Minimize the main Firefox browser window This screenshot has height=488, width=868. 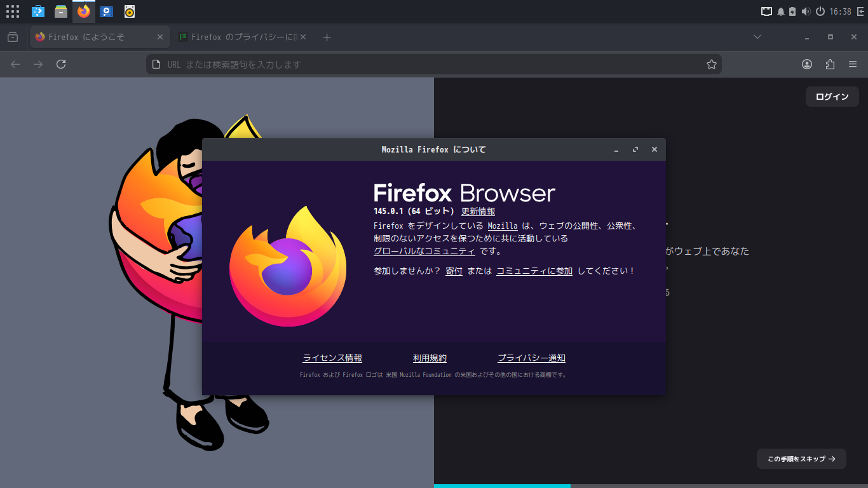(x=807, y=37)
